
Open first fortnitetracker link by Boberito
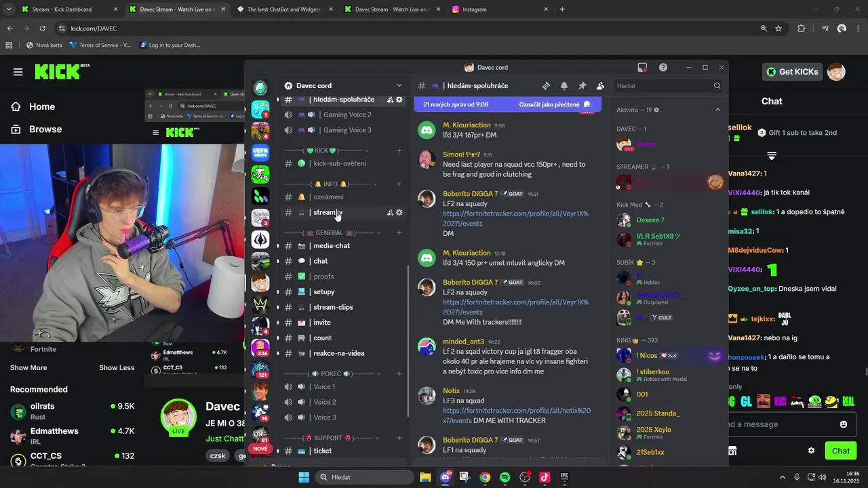[515, 218]
